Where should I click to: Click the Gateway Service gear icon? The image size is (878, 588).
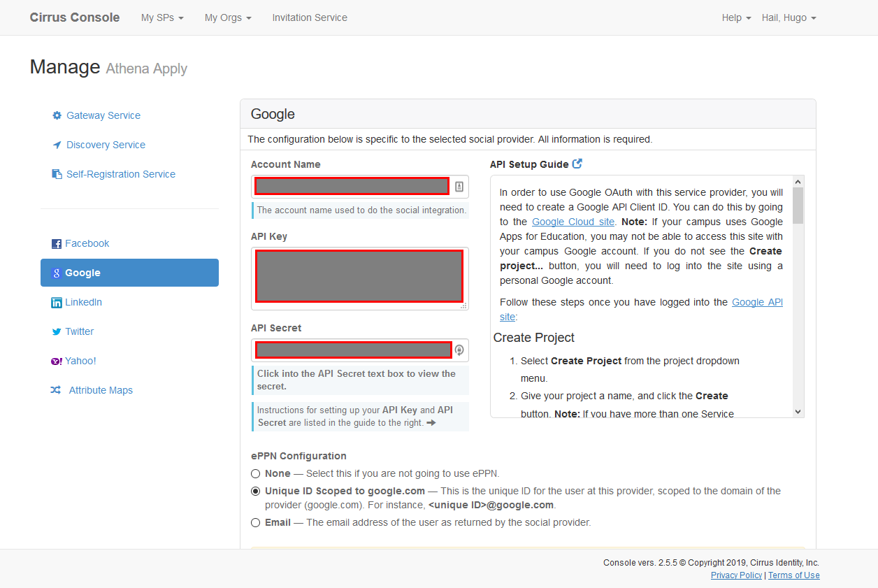click(x=57, y=115)
